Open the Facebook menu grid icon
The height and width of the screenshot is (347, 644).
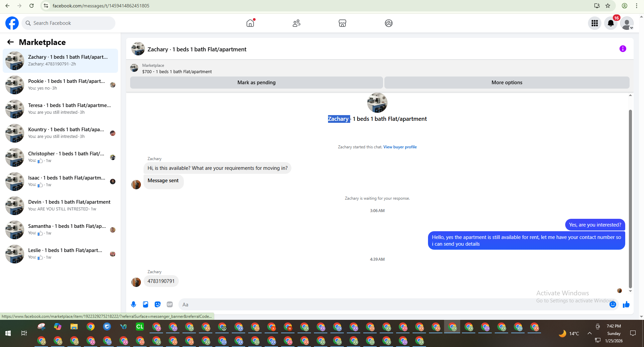(595, 23)
